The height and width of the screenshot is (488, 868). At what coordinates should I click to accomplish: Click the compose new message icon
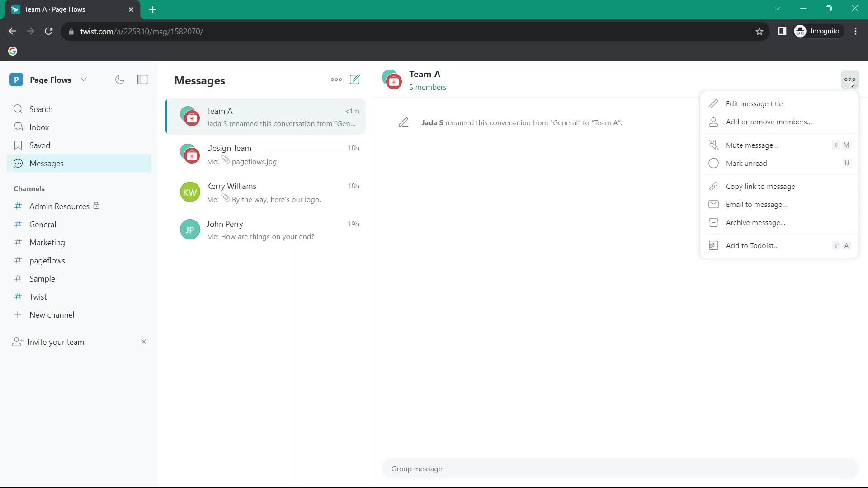(x=356, y=79)
